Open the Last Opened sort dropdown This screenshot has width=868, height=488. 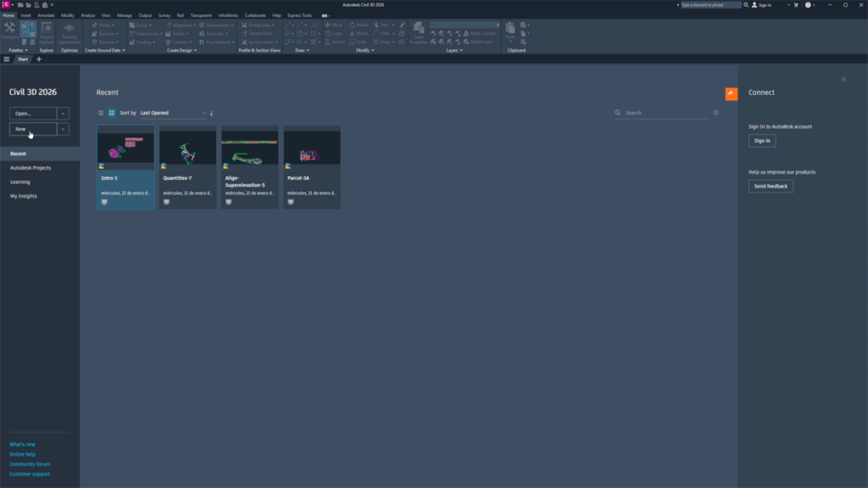(x=170, y=112)
